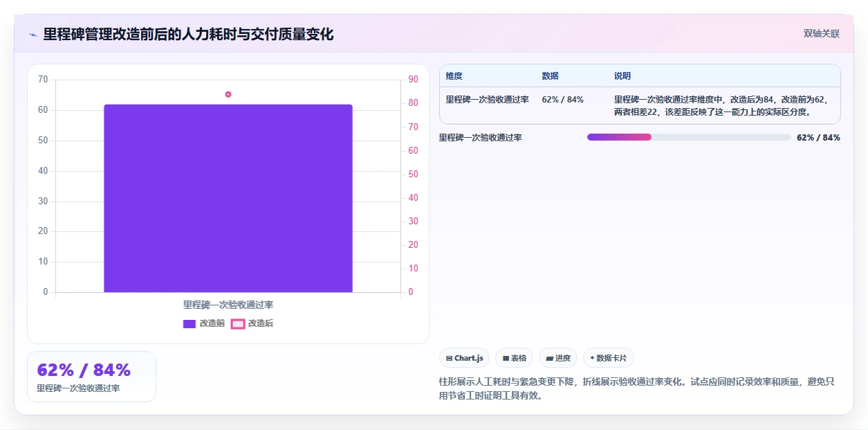Click the lightning icon beside the title
This screenshot has width=868, height=430.
coord(33,35)
